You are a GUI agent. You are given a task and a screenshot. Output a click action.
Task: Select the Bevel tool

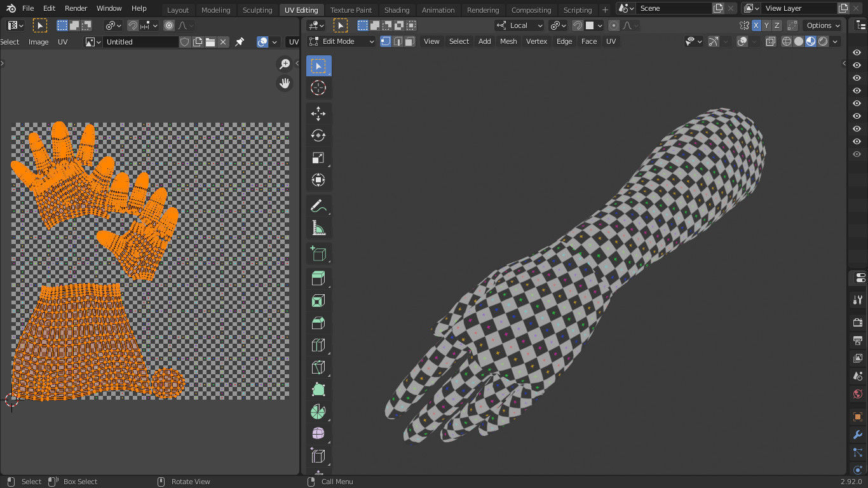pyautogui.click(x=318, y=323)
